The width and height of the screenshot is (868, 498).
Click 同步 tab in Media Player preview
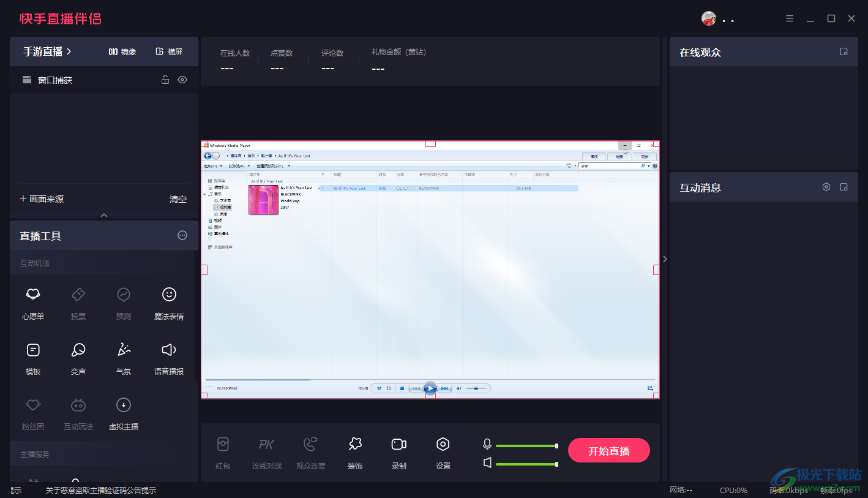tap(645, 156)
